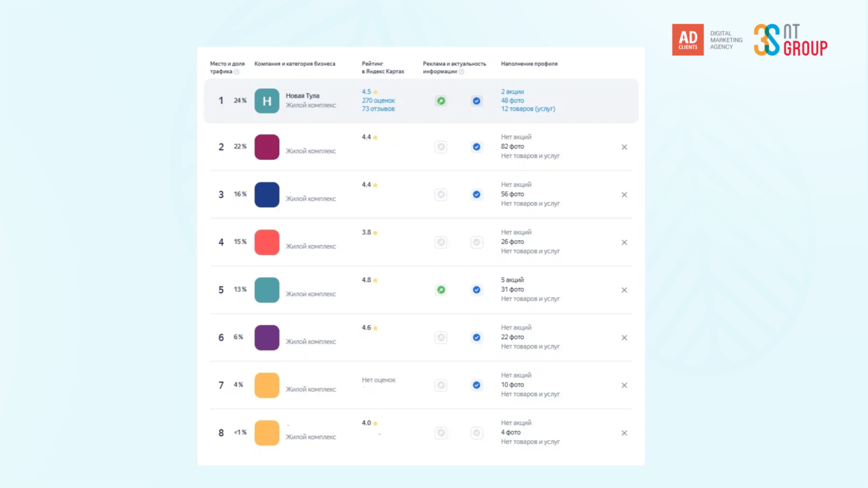Open the '12 товаров (услуг)' link

click(x=528, y=109)
